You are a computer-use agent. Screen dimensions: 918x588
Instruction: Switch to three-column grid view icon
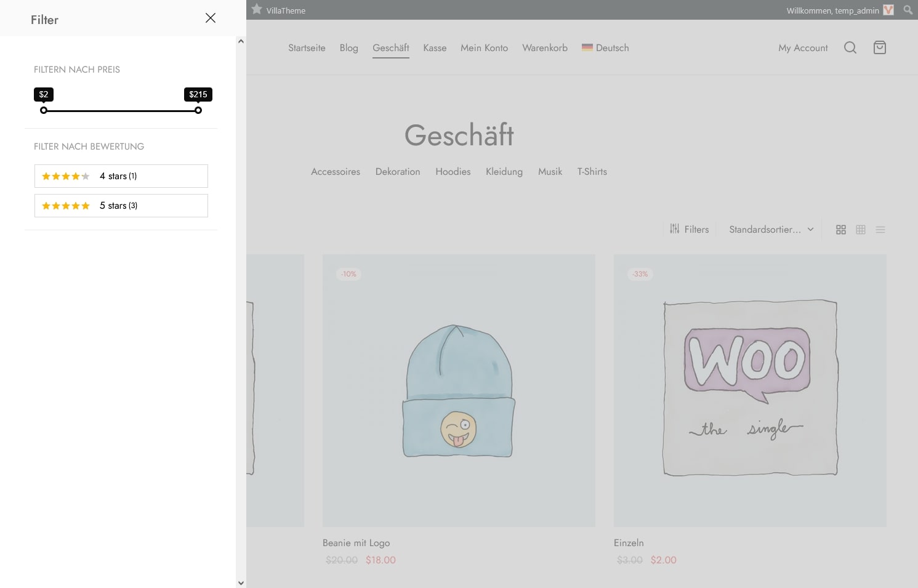(x=861, y=230)
